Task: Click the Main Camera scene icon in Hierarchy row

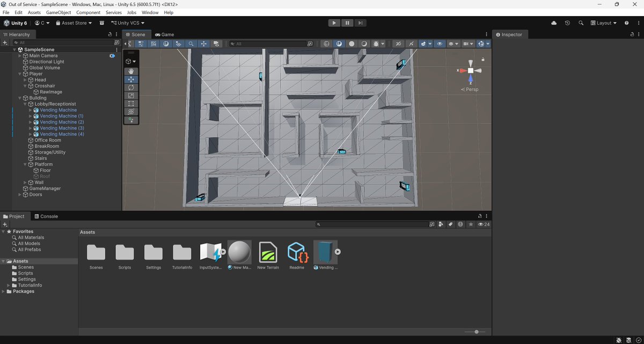Action: point(112,56)
